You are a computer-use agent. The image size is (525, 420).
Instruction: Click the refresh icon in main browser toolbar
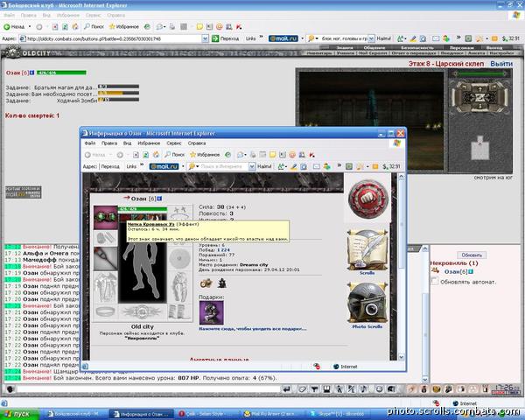65,27
